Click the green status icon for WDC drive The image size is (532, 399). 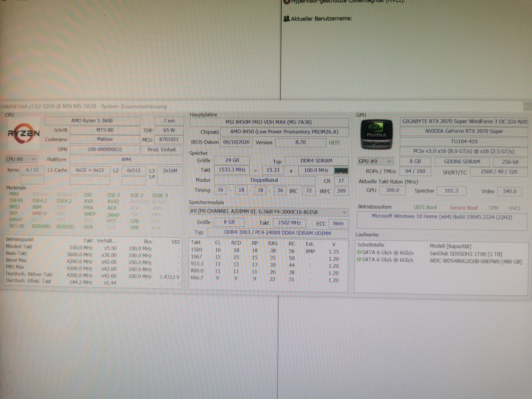(x=359, y=259)
